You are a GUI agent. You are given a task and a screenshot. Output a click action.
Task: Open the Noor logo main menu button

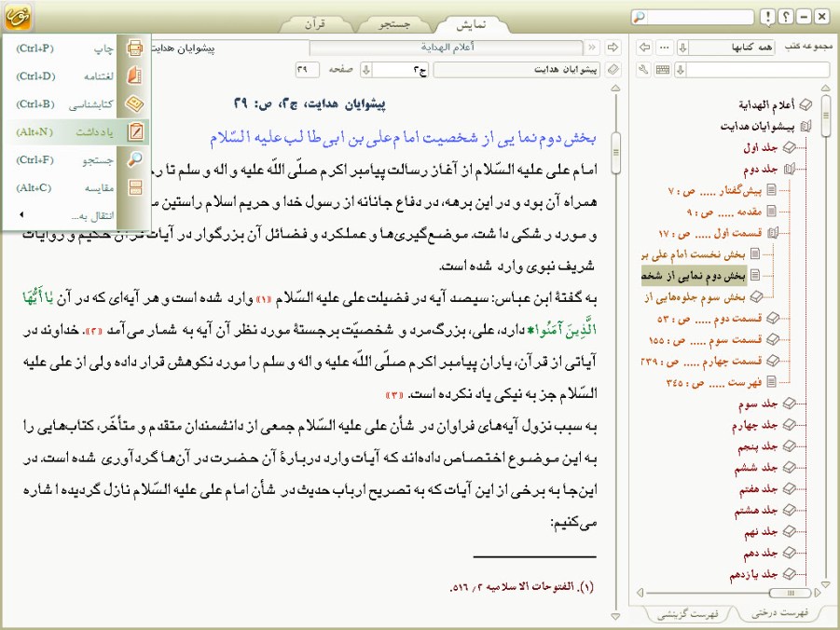click(x=18, y=16)
